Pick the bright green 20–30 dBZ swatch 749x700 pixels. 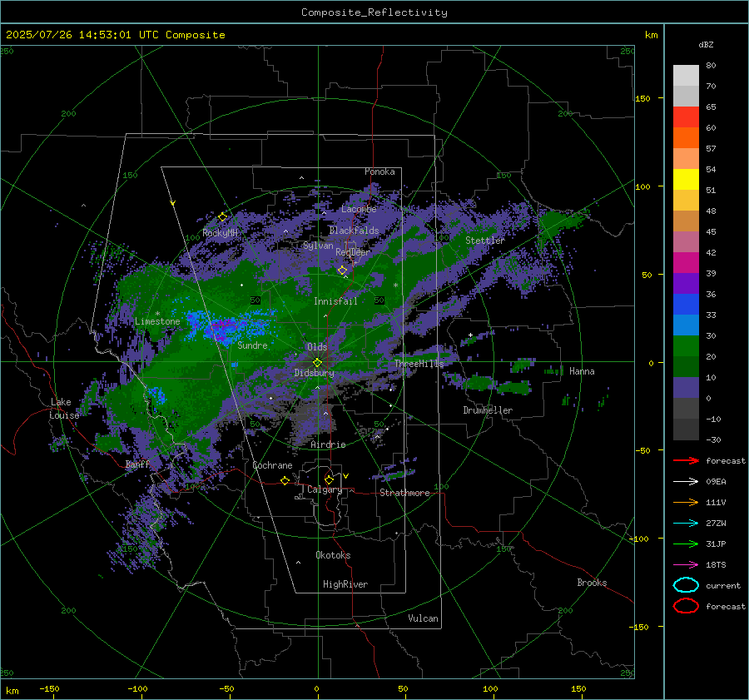[x=686, y=346]
